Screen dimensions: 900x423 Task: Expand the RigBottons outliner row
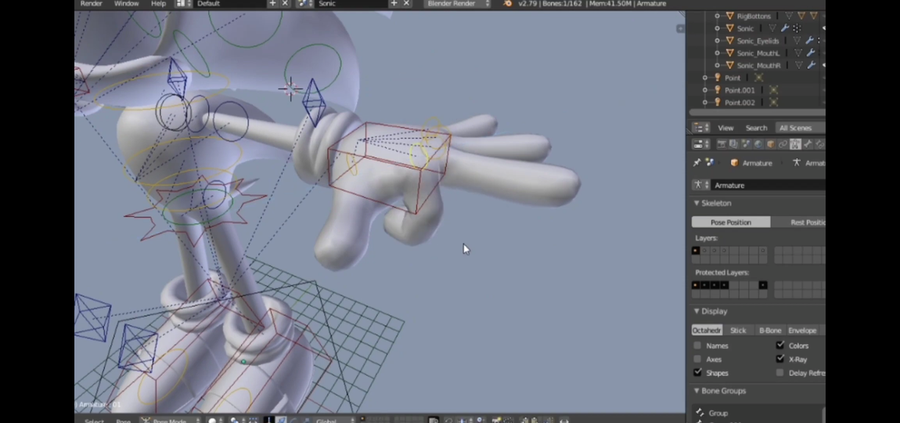717,16
